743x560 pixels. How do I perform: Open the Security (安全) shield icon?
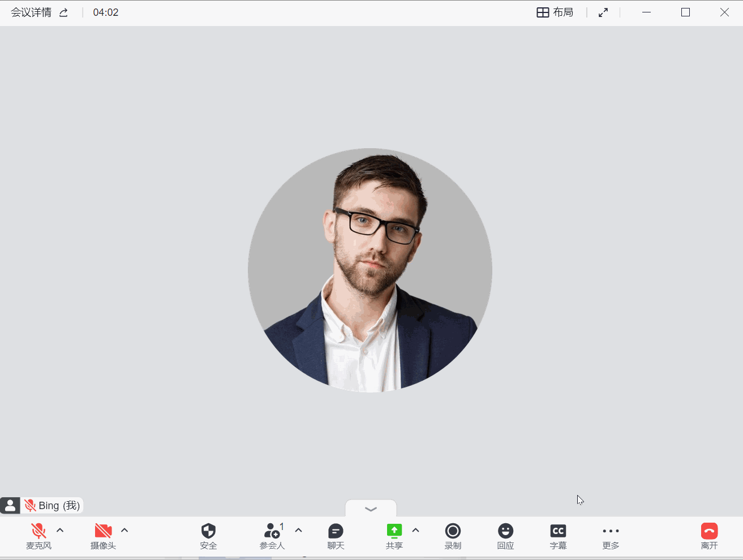[x=208, y=535]
